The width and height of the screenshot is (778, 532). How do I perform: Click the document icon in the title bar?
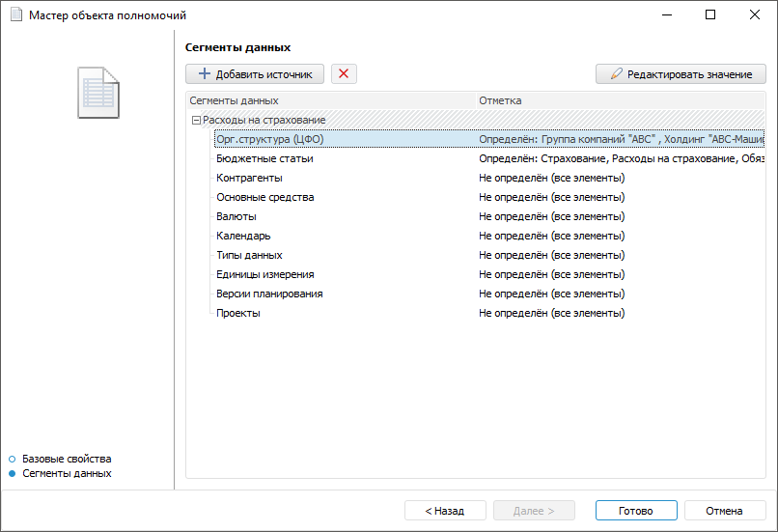click(14, 15)
